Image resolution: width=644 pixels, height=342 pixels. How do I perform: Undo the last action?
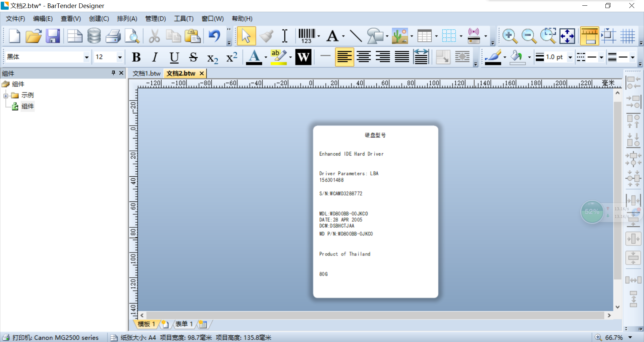coord(214,36)
